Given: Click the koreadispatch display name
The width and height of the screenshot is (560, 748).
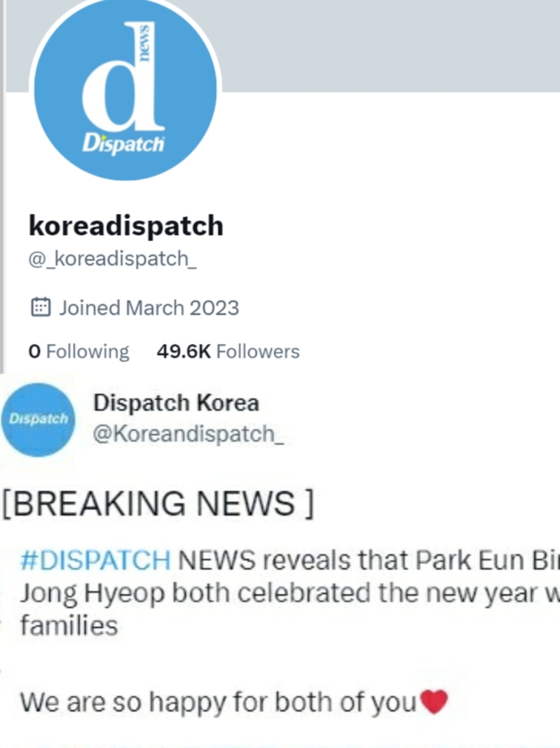Looking at the screenshot, I should 126,226.
